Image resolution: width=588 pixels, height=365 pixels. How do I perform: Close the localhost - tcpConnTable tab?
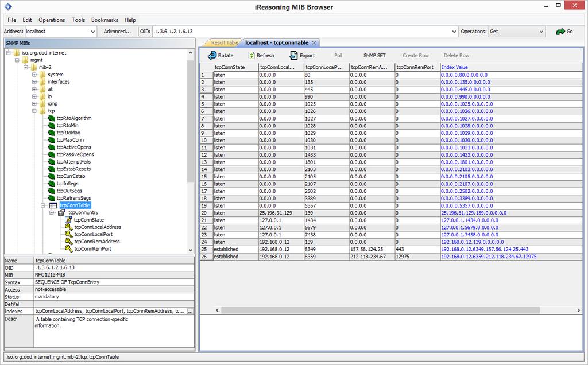point(314,43)
